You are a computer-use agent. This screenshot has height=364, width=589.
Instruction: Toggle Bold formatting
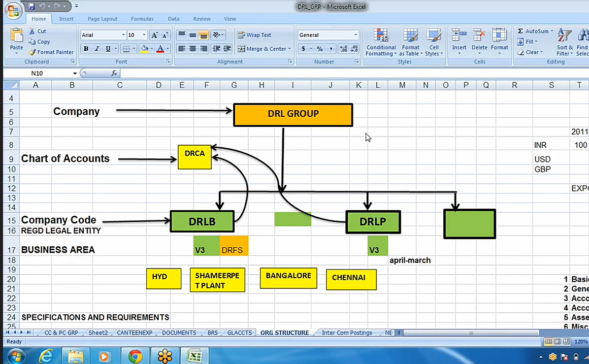coord(86,48)
